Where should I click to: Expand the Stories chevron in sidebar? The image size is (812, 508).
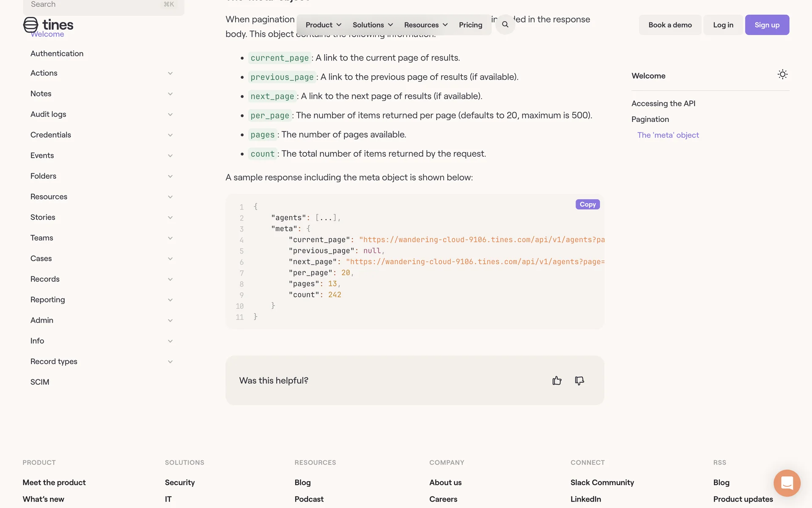(x=170, y=218)
